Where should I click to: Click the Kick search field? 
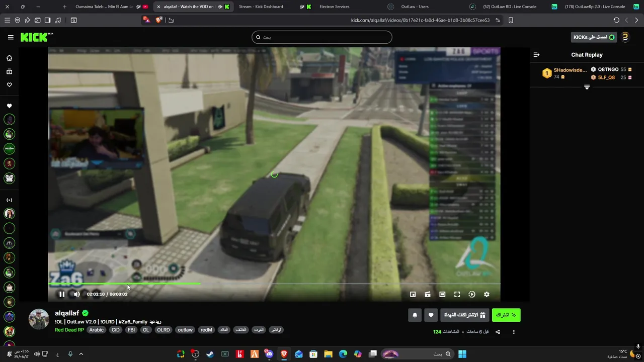click(322, 37)
